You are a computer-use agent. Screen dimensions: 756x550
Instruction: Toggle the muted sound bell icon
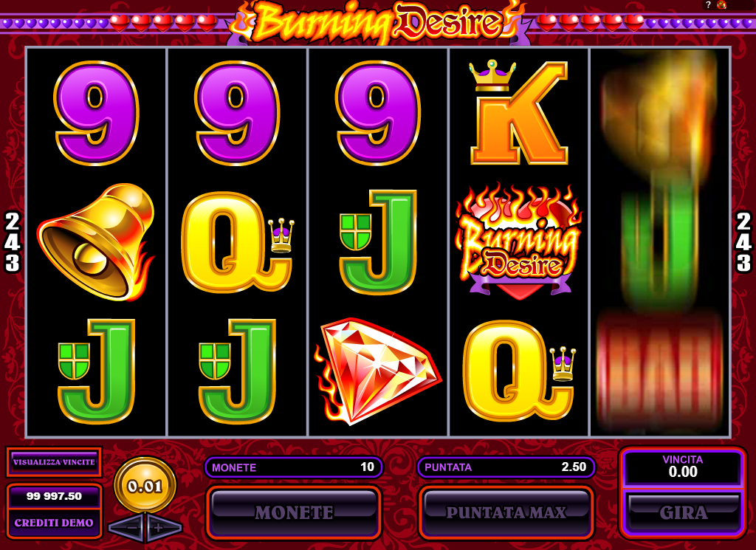click(722, 5)
